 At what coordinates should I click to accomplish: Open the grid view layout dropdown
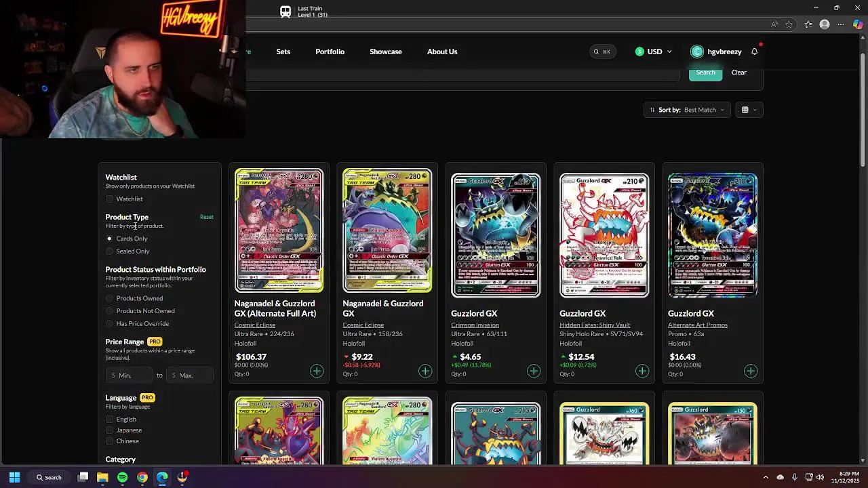point(749,110)
